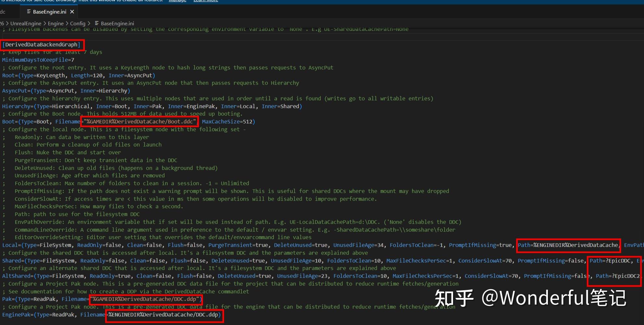Click UnusedFileAge=10 in the Shared line
644x325 pixels.
pyautogui.click(x=296, y=261)
